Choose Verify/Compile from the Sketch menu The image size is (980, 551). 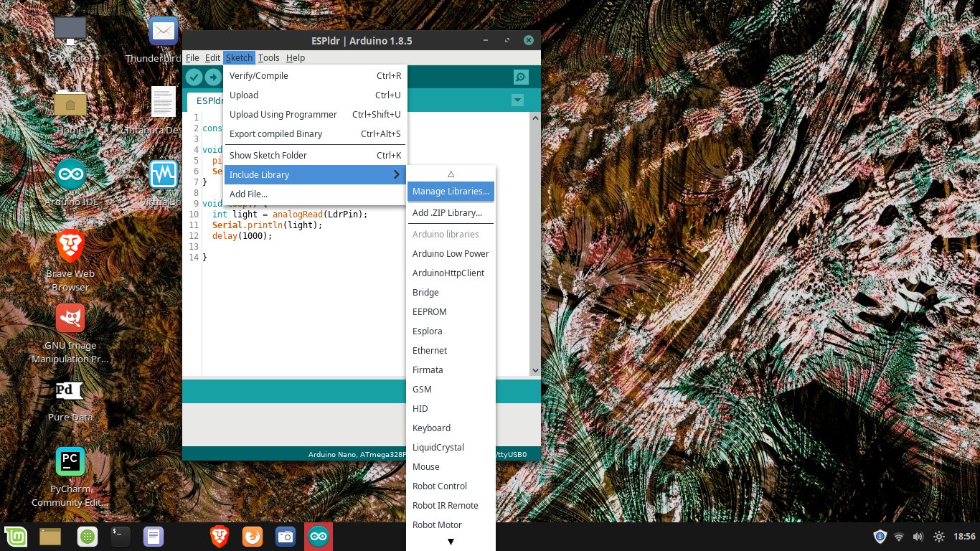point(315,75)
